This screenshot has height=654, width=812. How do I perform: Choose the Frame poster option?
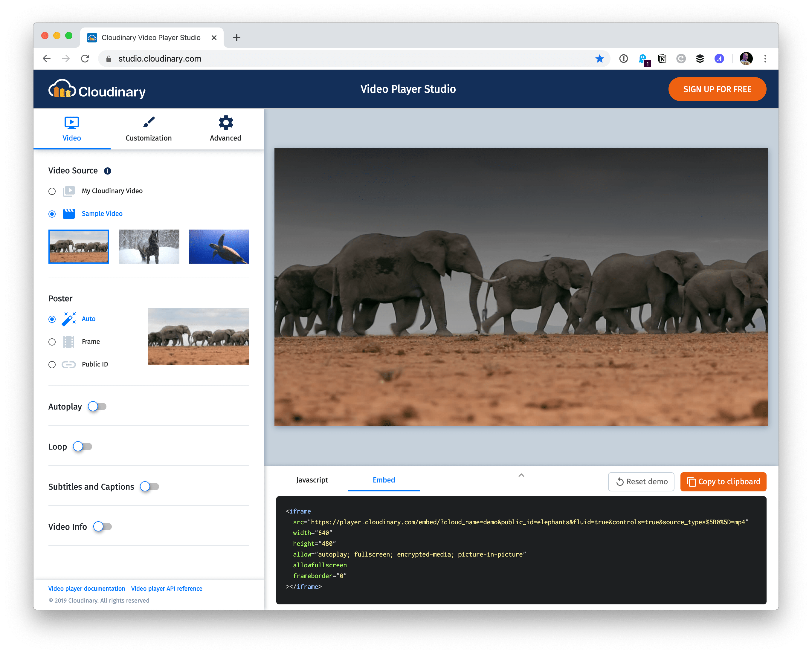[x=52, y=342]
